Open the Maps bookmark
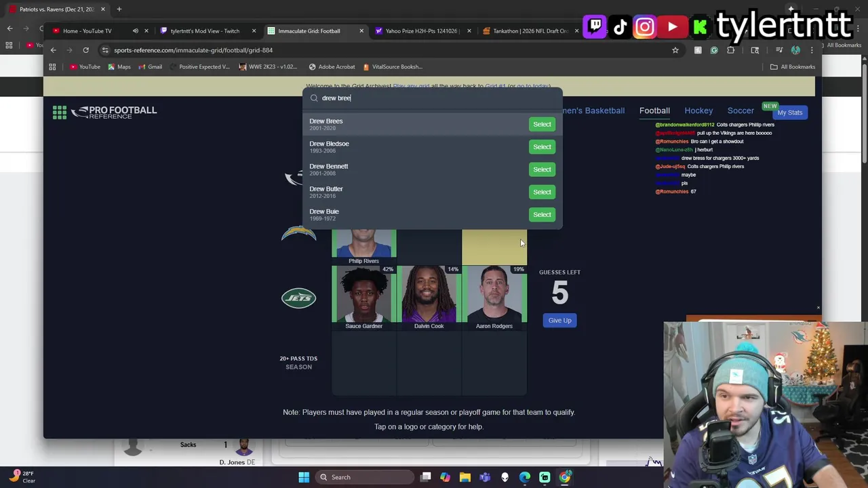Viewport: 868px width, 488px height. coord(119,66)
